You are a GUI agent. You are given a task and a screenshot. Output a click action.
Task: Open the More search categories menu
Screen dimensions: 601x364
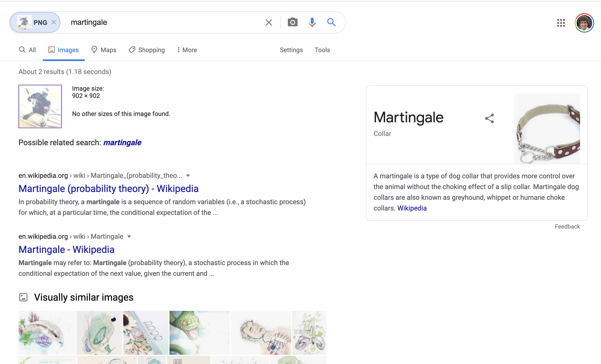(187, 50)
